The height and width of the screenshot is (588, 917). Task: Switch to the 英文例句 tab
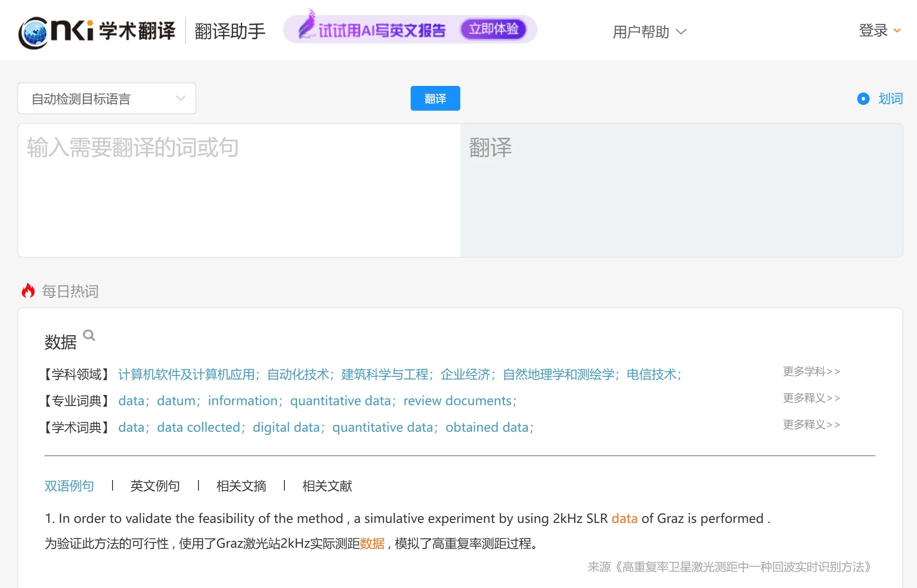click(154, 486)
